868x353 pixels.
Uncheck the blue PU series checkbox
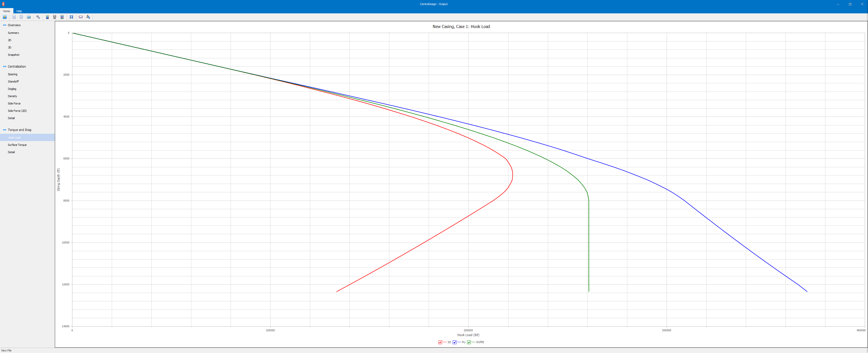tap(454, 342)
